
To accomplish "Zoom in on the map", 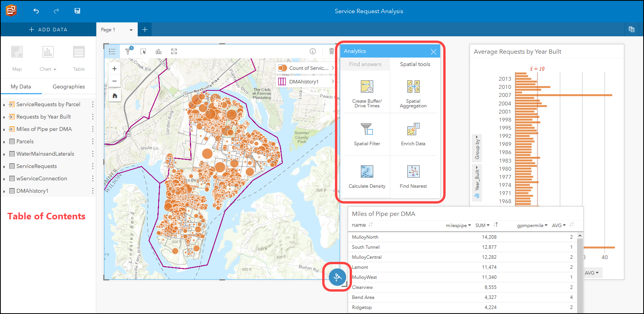I will pos(114,69).
